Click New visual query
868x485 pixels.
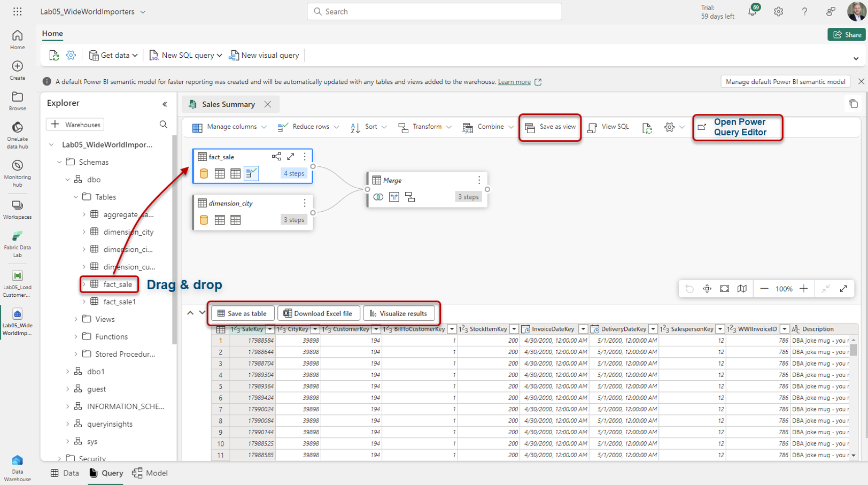tap(264, 55)
